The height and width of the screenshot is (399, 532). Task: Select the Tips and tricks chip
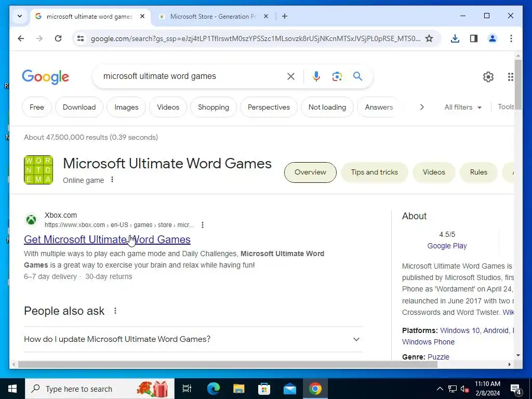(x=374, y=172)
